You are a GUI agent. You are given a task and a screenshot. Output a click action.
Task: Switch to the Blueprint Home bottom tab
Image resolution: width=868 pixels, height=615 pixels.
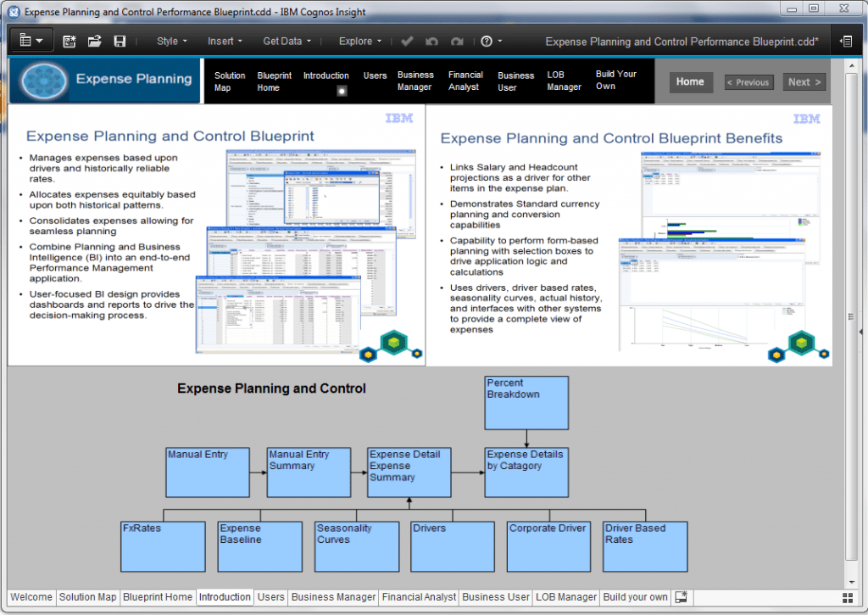pyautogui.click(x=158, y=597)
